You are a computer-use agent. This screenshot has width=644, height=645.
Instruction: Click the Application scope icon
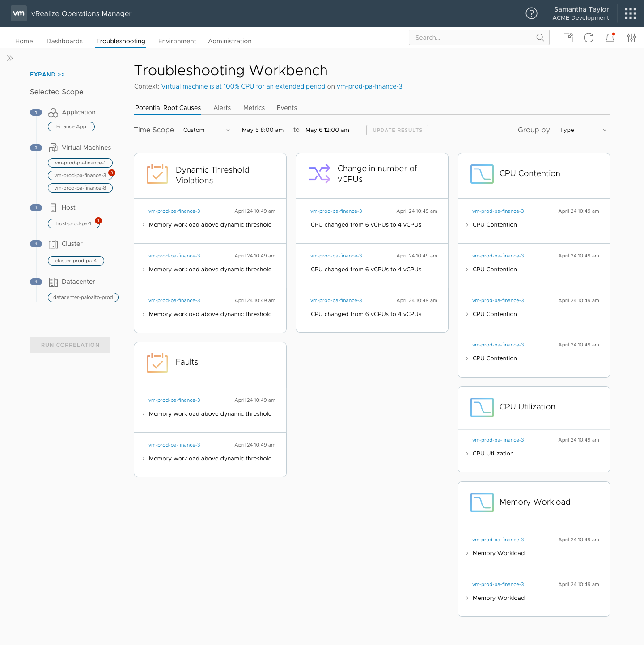[53, 112]
